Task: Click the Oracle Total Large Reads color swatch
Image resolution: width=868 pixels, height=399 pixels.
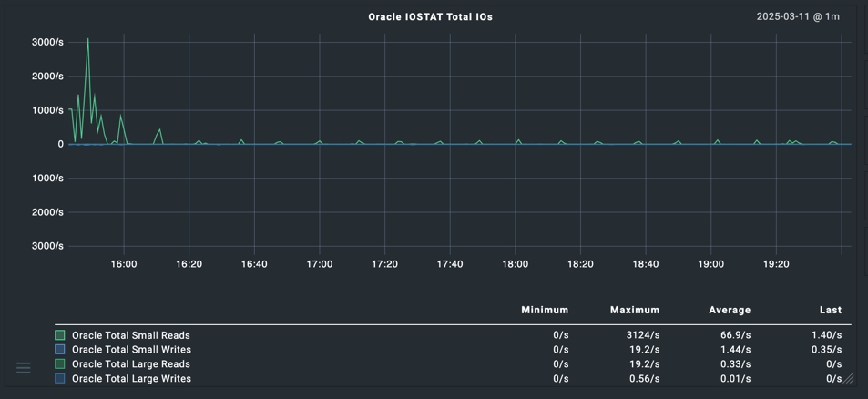Action: click(x=60, y=364)
